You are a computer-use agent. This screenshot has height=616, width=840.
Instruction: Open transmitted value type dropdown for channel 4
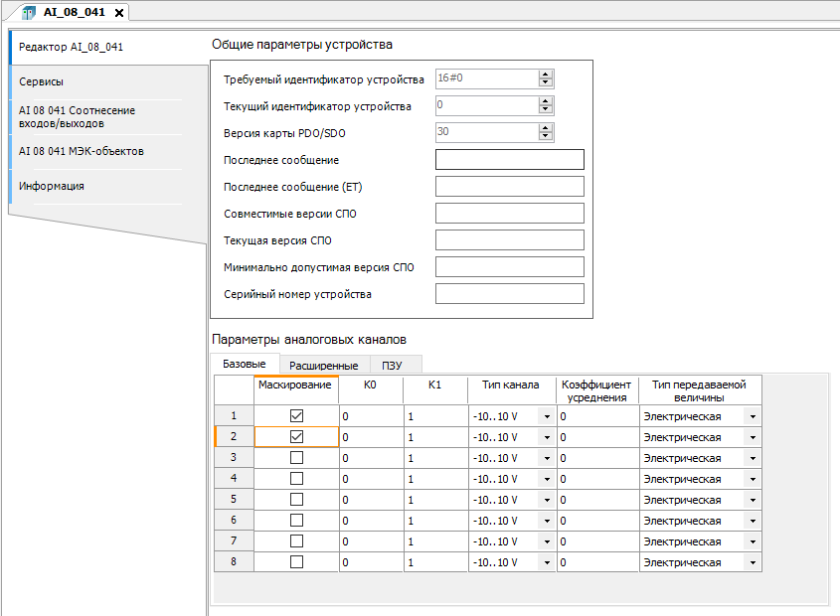click(753, 479)
